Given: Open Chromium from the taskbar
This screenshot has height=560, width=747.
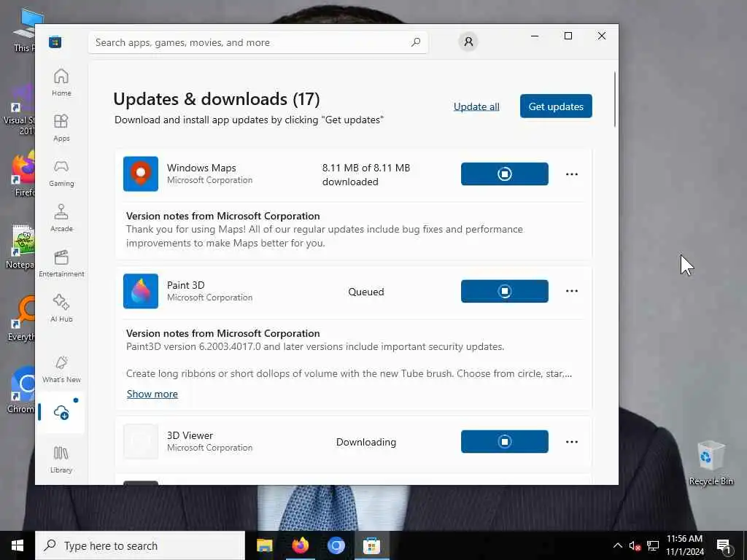Looking at the screenshot, I should point(336,545).
